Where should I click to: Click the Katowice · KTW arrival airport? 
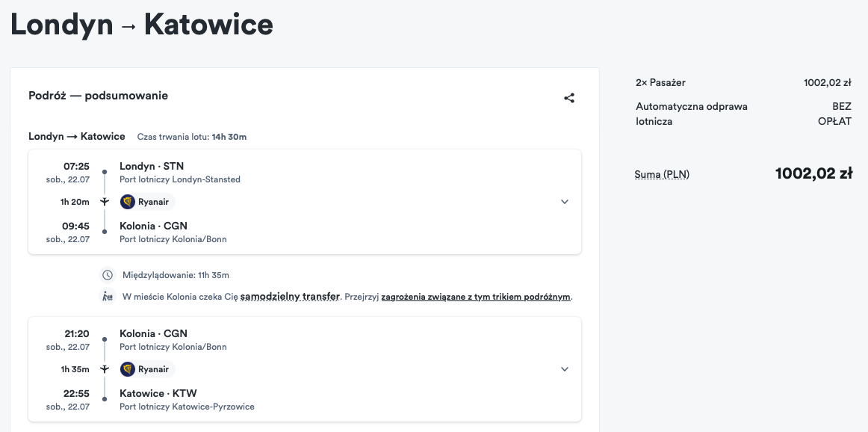(158, 393)
